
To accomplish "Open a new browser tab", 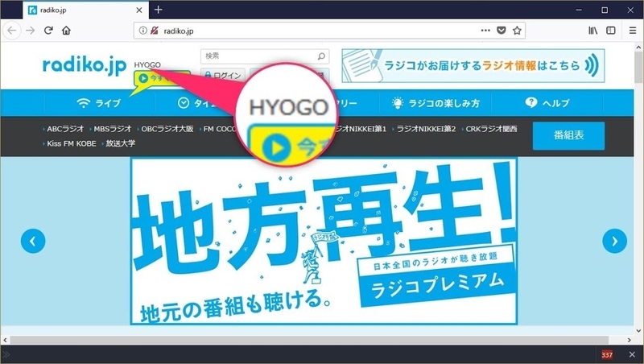I will point(158,10).
